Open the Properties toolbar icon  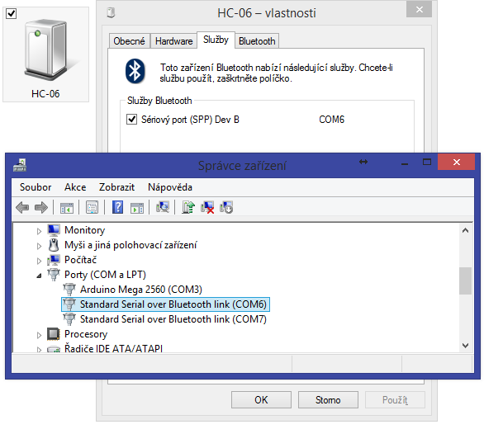coord(92,207)
